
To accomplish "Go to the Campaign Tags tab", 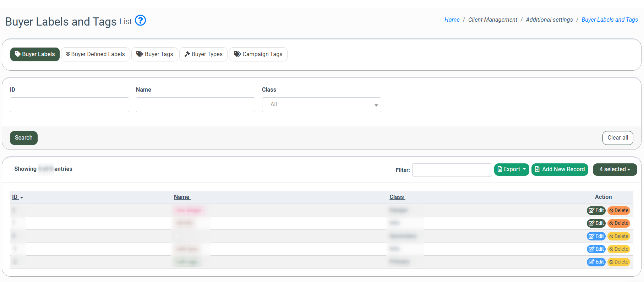I will click(258, 54).
